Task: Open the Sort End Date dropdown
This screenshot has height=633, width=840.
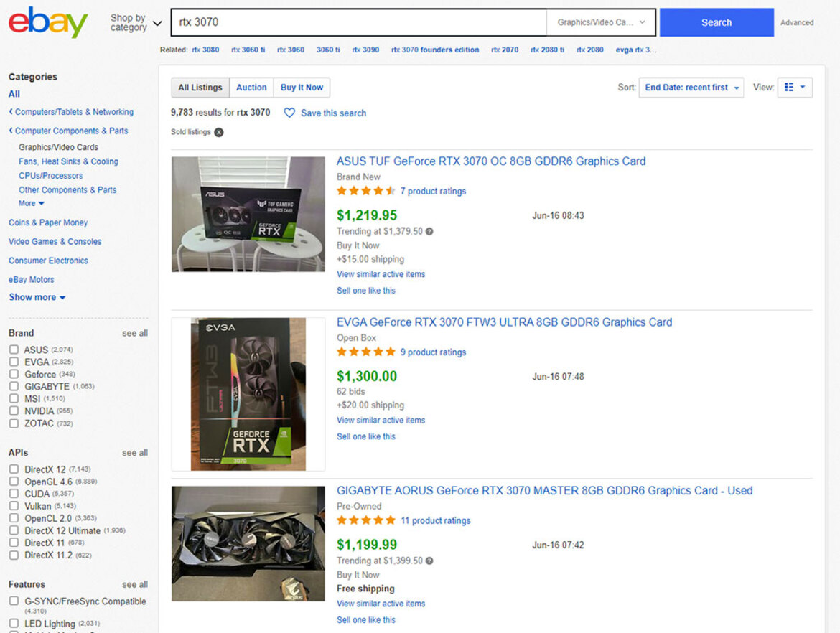Action: 691,88
